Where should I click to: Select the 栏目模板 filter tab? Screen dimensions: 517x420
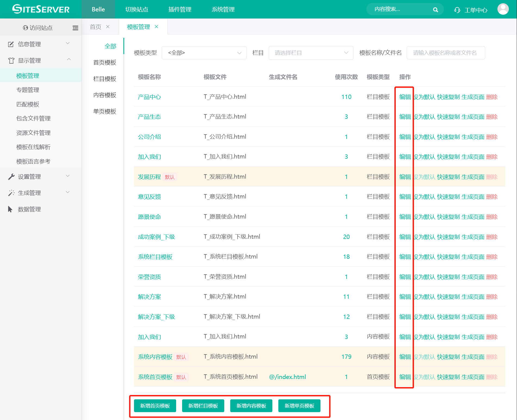point(104,79)
